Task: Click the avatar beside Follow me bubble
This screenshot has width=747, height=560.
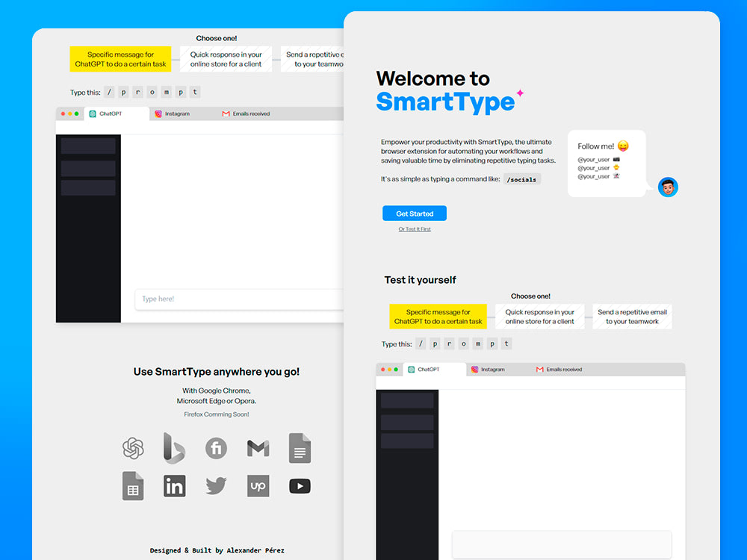Action: click(668, 187)
